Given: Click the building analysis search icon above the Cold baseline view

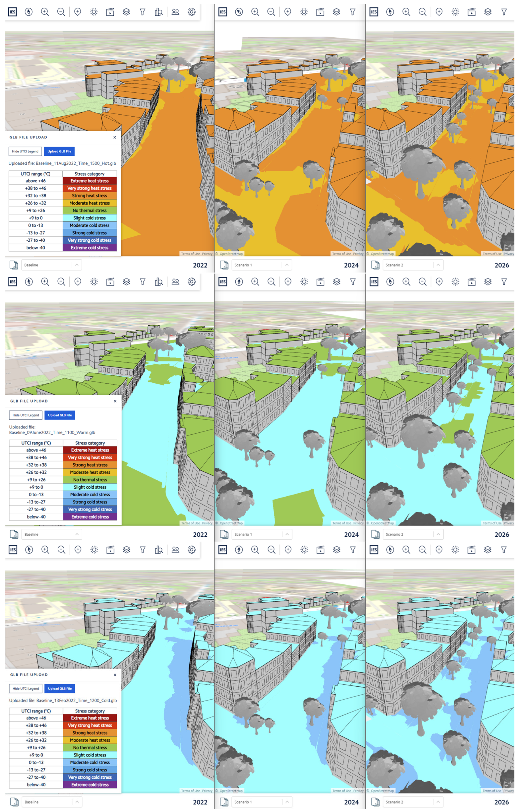Looking at the screenshot, I should (159, 550).
